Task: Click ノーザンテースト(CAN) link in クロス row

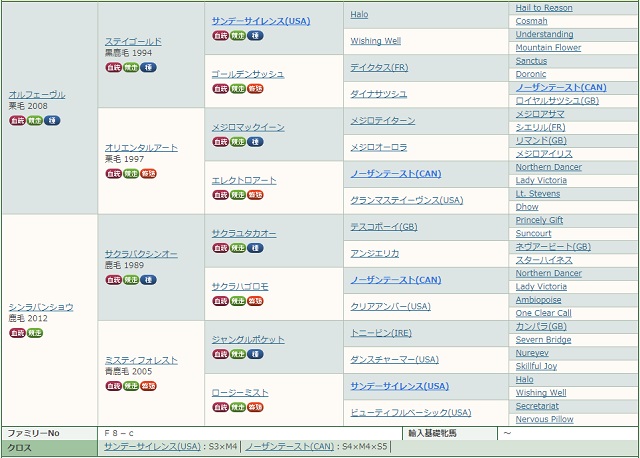Action: [289, 447]
